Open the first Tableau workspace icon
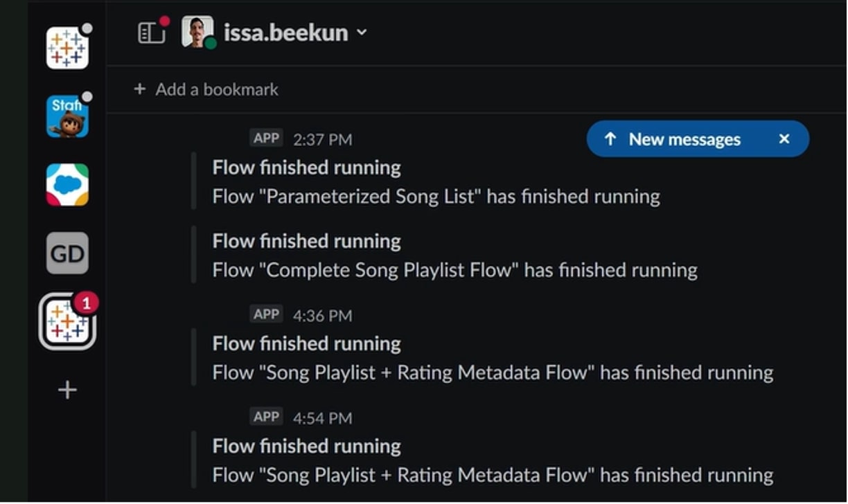The width and height of the screenshot is (848, 504). pos(67,48)
